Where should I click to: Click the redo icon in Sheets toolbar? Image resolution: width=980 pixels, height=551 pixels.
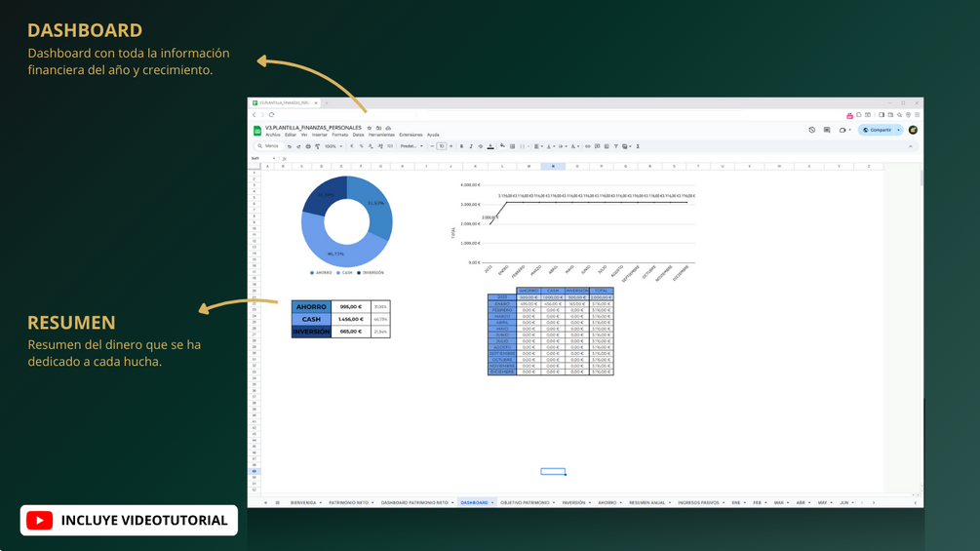(x=298, y=146)
